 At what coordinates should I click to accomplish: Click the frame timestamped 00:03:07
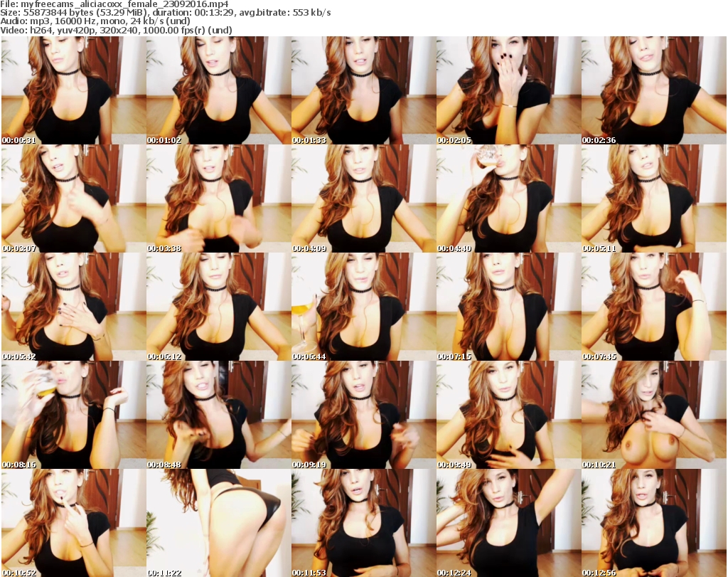(x=73, y=198)
